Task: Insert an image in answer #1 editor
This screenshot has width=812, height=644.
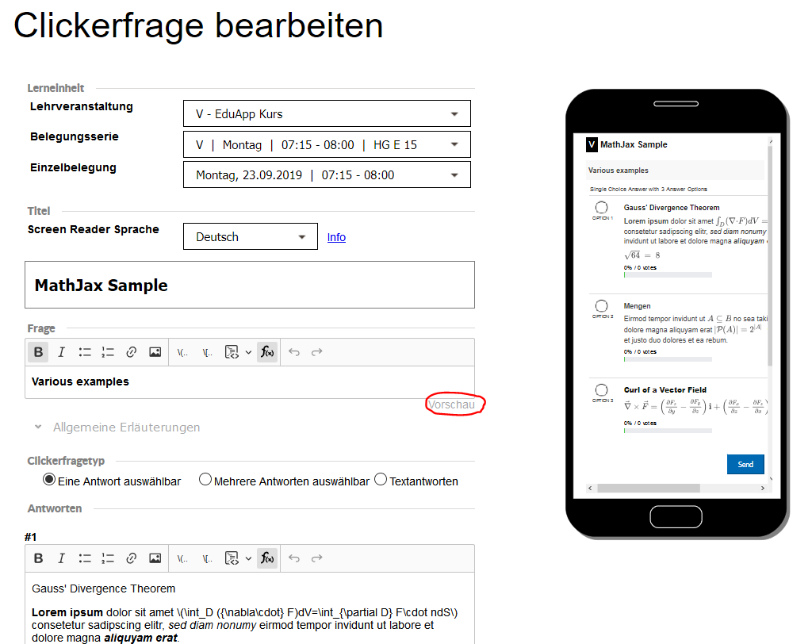Action: 155,558
